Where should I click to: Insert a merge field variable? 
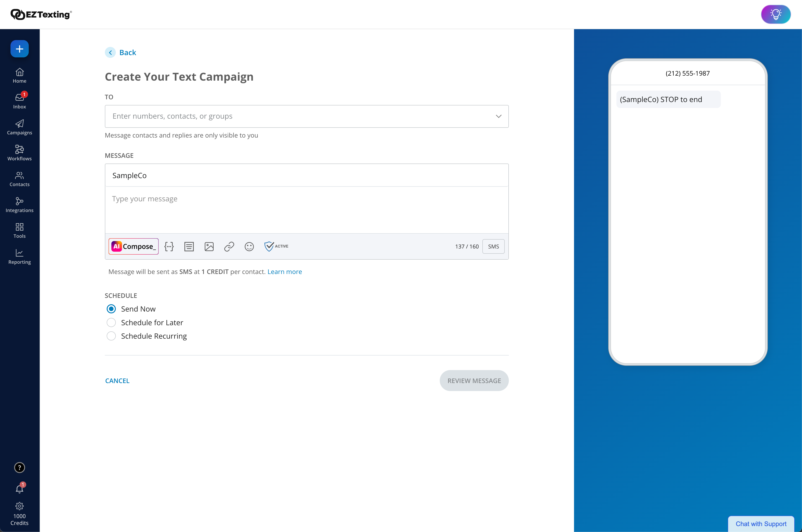click(169, 246)
